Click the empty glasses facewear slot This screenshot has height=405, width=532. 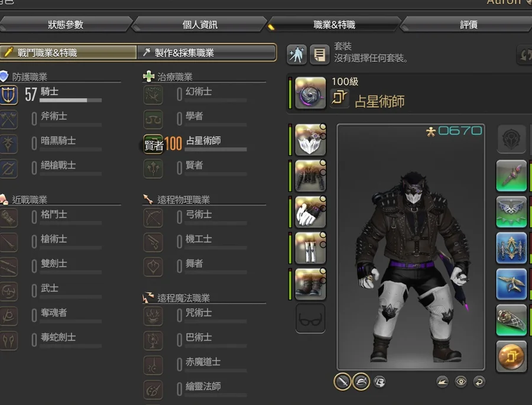(x=310, y=318)
